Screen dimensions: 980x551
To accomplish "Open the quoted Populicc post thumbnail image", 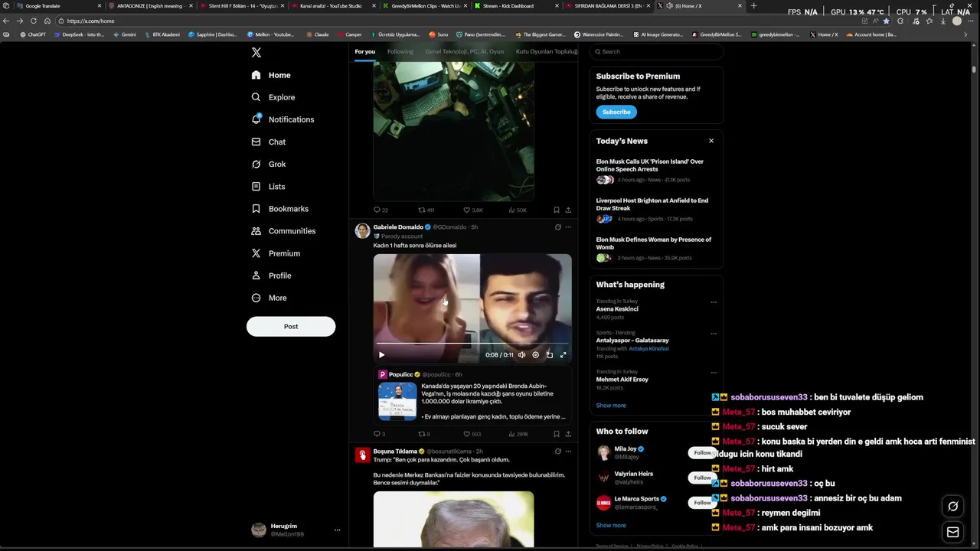I will tap(397, 402).
